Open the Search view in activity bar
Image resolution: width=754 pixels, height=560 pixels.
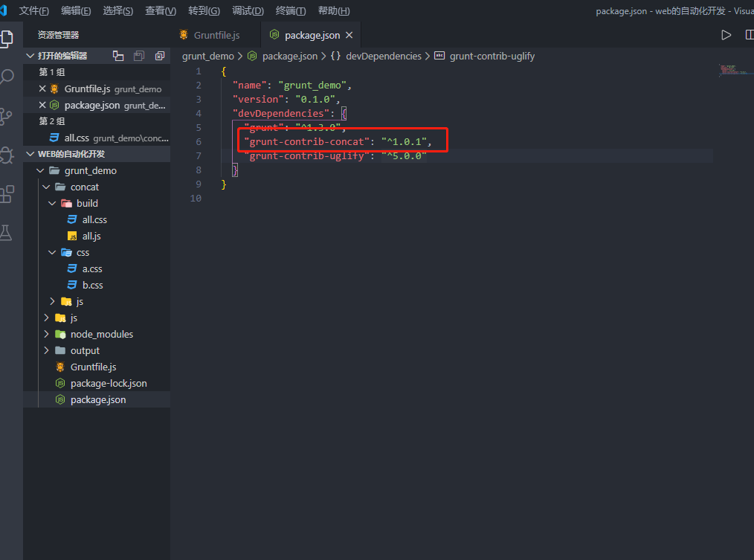[7, 77]
